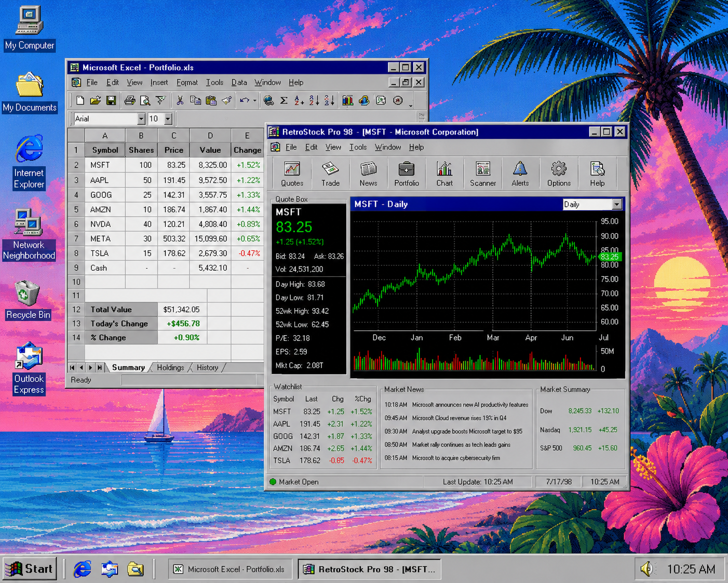Start the Chart Wizard in Excel toolbar

pos(347,100)
